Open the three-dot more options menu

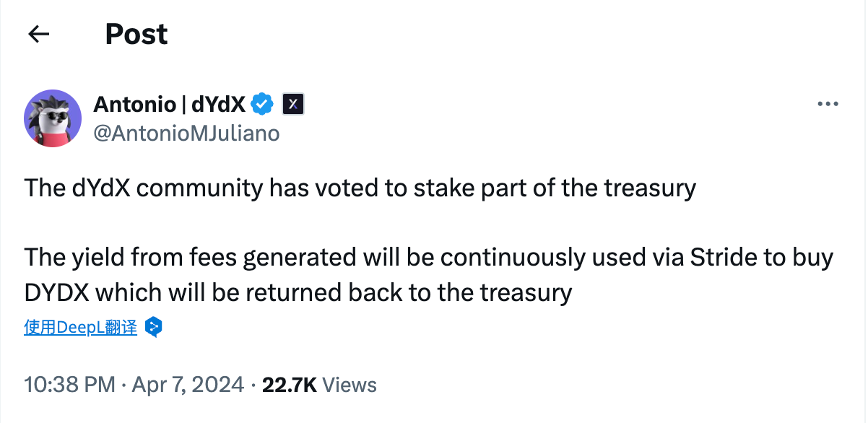[828, 104]
